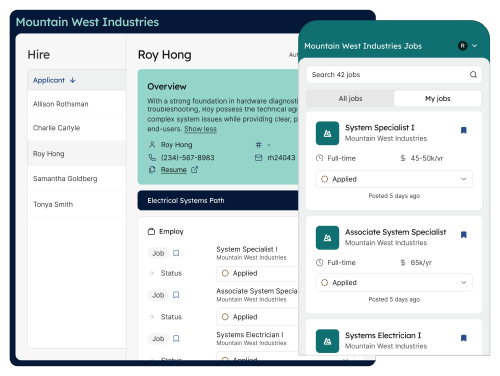Viewport: 500px width, 376px height.
Task: Click Systems Electrician I title in Hire Employ section
Action: (250, 335)
